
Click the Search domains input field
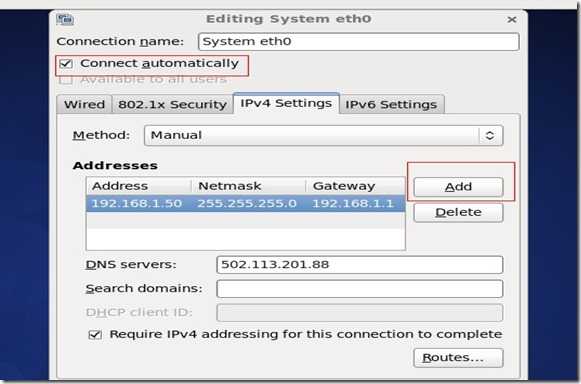coord(359,289)
